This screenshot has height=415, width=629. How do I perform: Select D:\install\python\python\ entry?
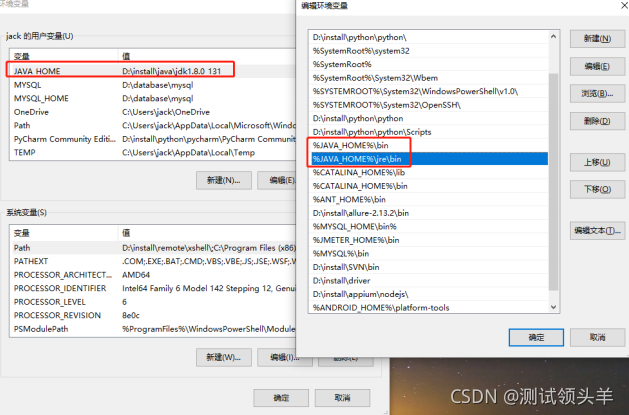tap(430, 37)
